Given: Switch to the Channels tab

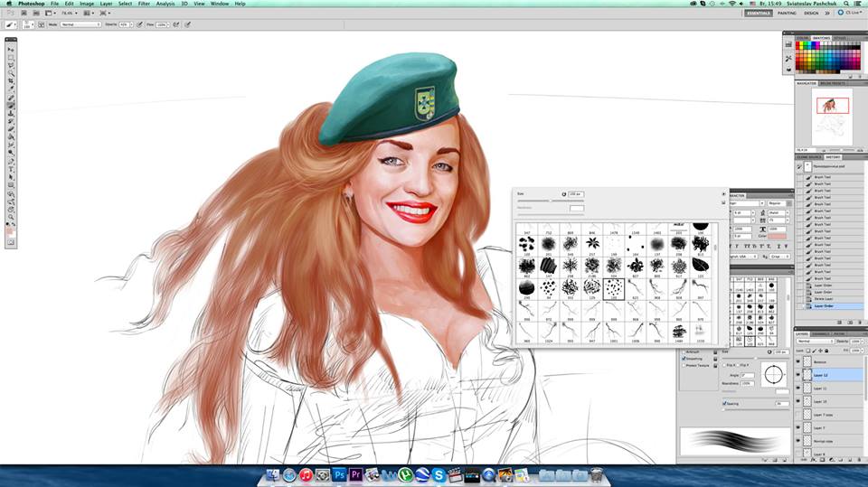Looking at the screenshot, I should (x=821, y=333).
